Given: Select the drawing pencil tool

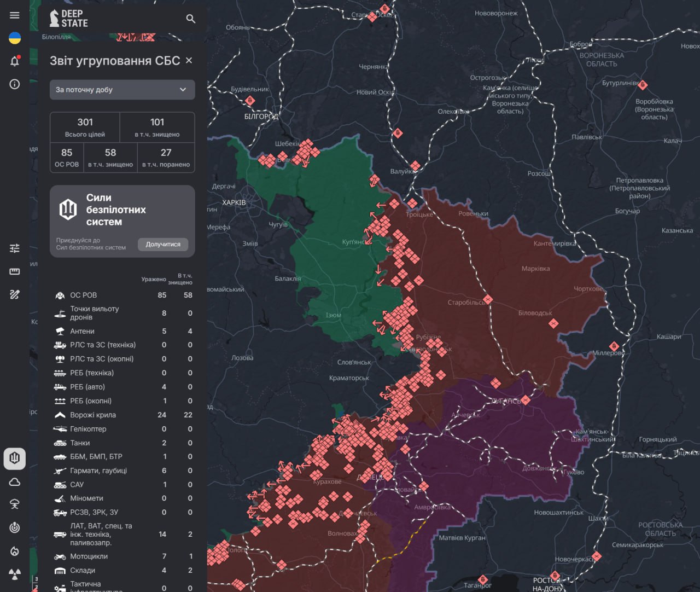Looking at the screenshot, I should coord(15,294).
